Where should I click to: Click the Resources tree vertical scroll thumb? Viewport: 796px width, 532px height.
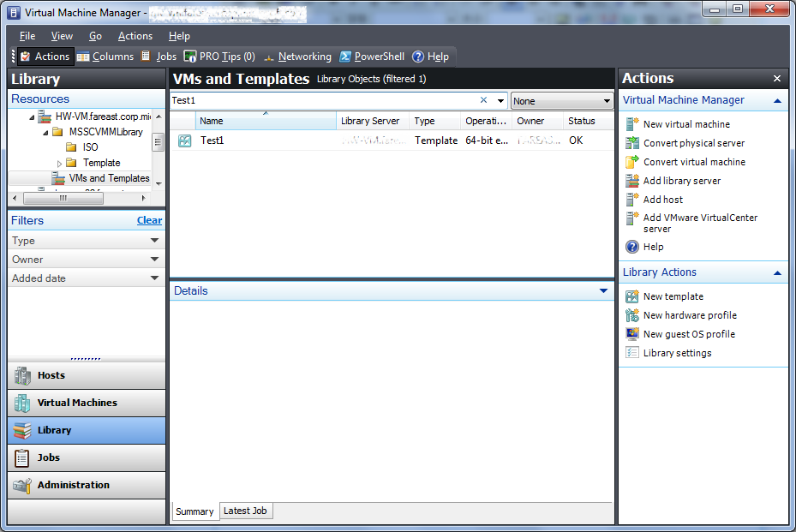tap(158, 142)
